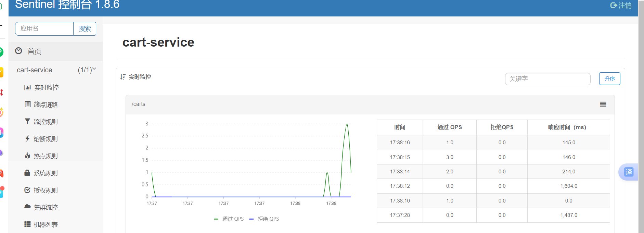Click the 146.0 response time cell

[568, 157]
